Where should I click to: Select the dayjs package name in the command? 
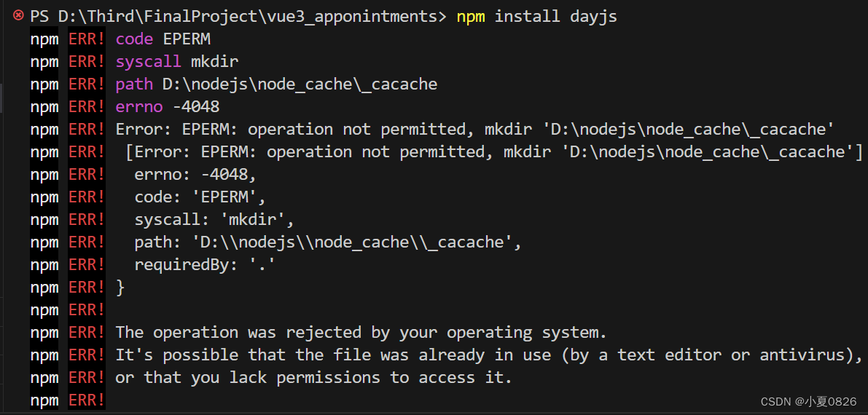pos(593,17)
